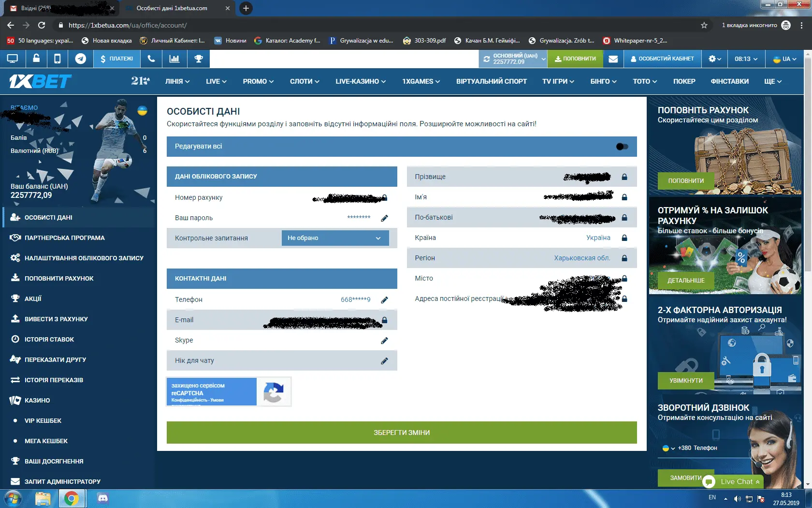Click УВІМКНУТИ for two-factor authorization

tap(685, 381)
